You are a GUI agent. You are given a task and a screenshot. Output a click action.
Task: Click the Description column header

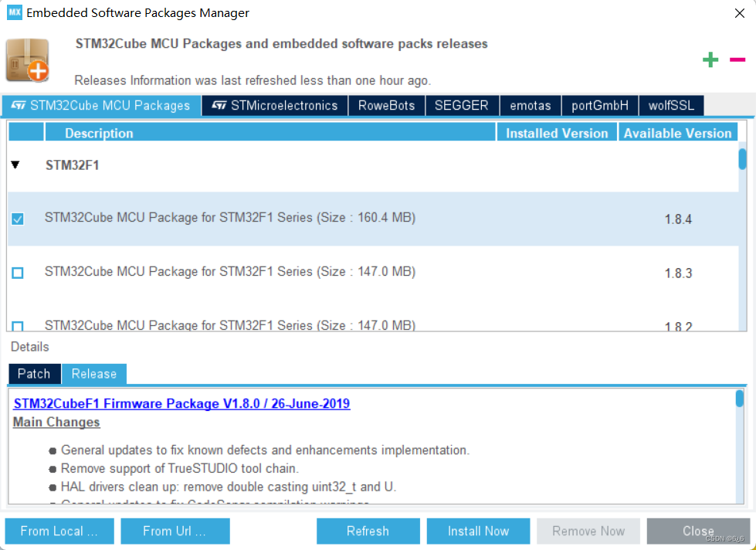pyautogui.click(x=270, y=133)
